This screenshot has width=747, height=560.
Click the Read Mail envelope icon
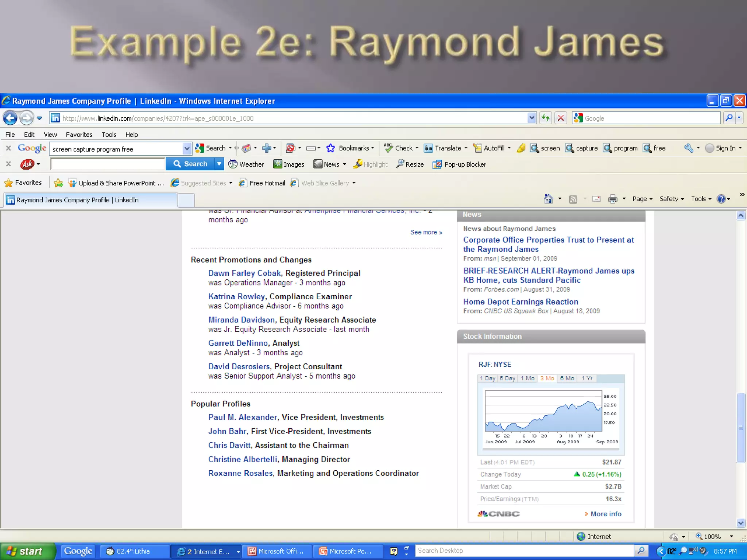click(x=596, y=199)
